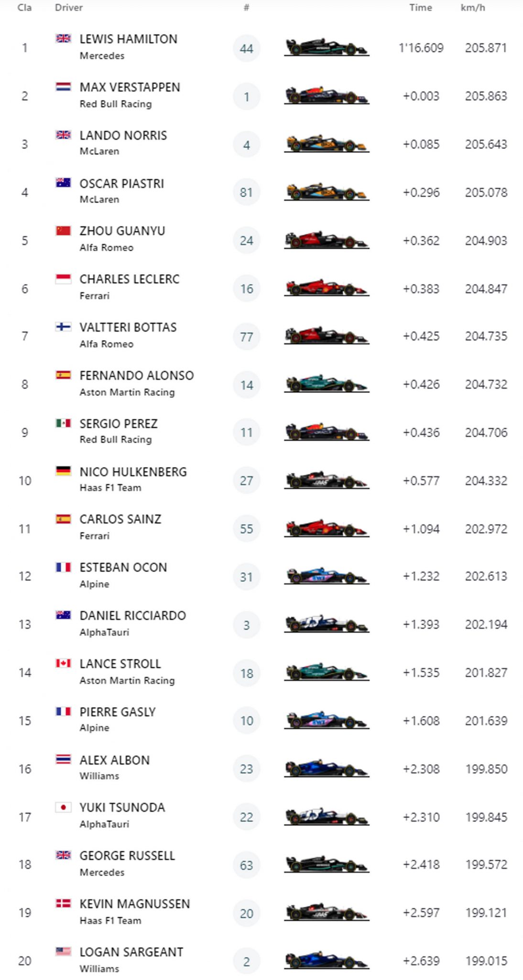
Task: Click the number 81 badge for Piastri
Action: (x=246, y=192)
